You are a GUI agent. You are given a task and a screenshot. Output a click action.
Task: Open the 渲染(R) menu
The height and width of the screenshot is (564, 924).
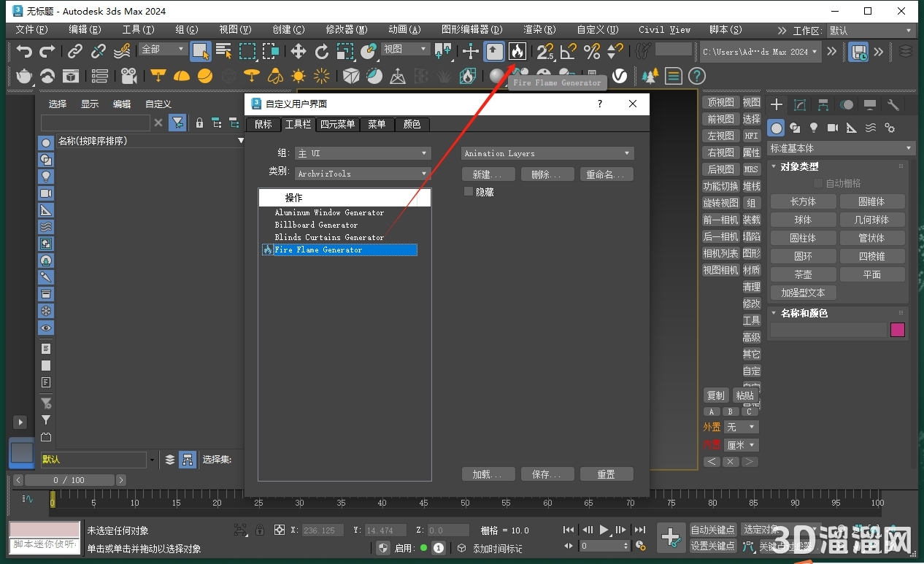click(539, 30)
